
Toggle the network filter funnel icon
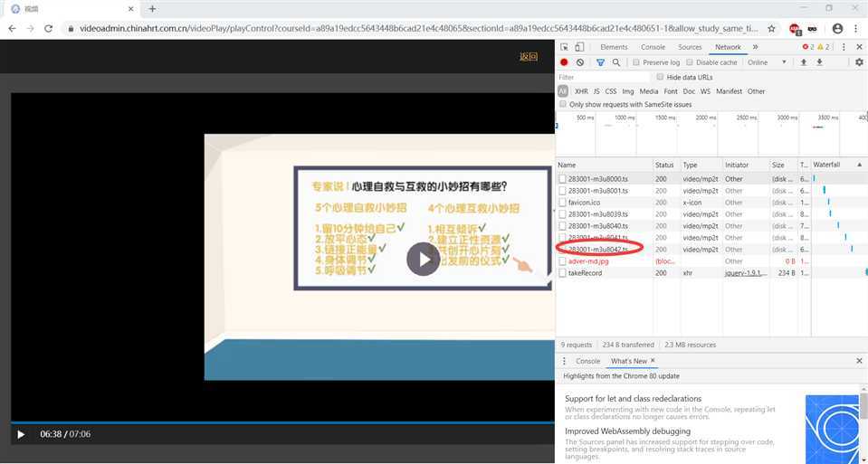(600, 62)
